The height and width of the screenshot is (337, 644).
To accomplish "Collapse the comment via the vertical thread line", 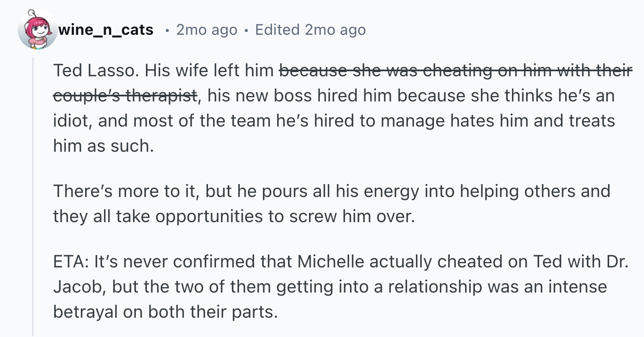I will 33,197.
